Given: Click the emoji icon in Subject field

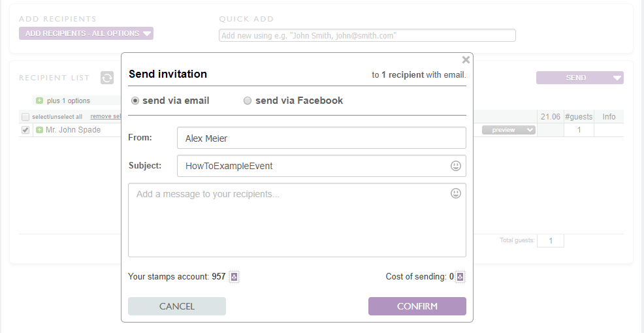Looking at the screenshot, I should [456, 166].
